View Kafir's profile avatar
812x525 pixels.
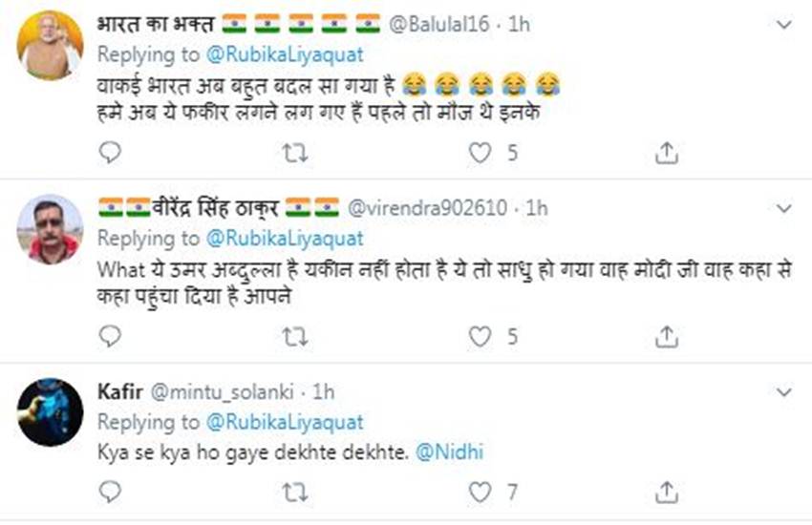(x=50, y=412)
